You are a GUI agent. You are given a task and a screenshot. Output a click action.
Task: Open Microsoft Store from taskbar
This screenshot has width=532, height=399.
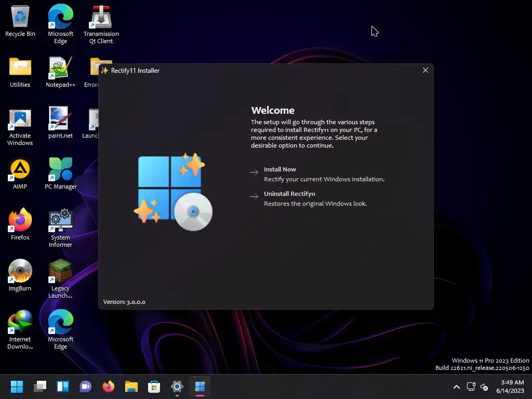tap(154, 387)
